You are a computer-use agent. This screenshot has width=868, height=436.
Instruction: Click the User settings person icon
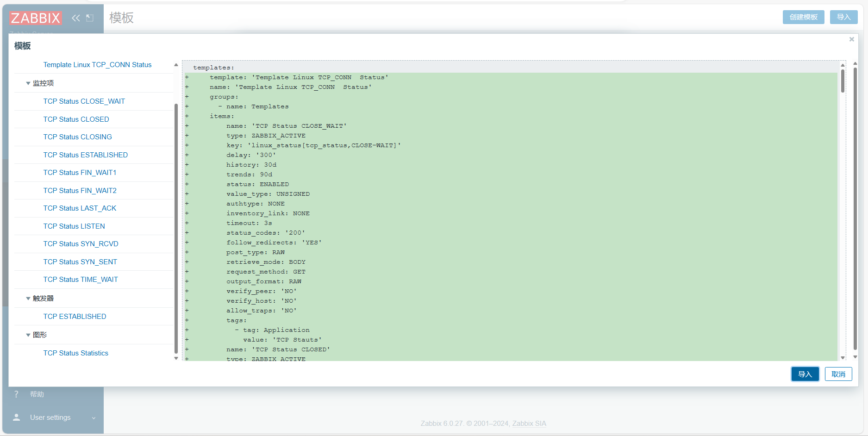point(17,417)
